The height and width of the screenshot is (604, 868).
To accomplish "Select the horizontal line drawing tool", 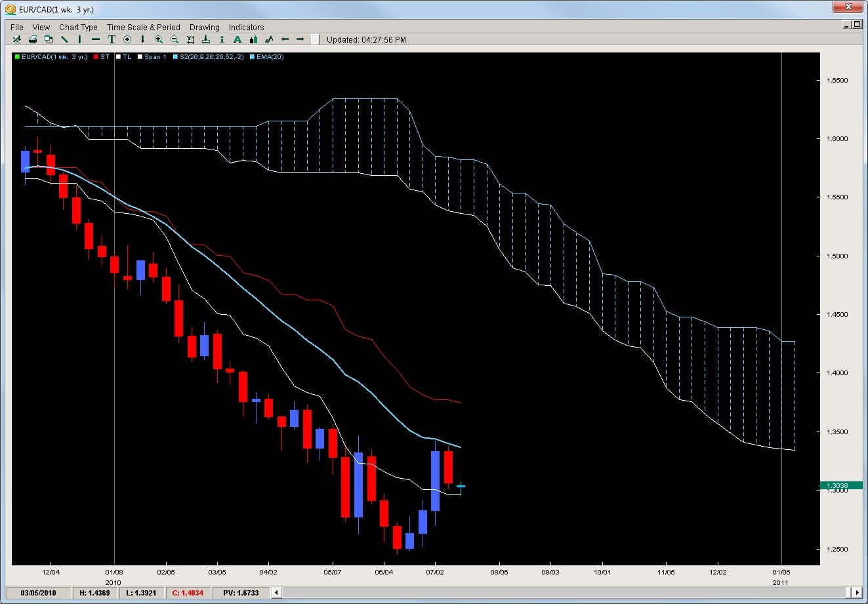I will coord(96,39).
